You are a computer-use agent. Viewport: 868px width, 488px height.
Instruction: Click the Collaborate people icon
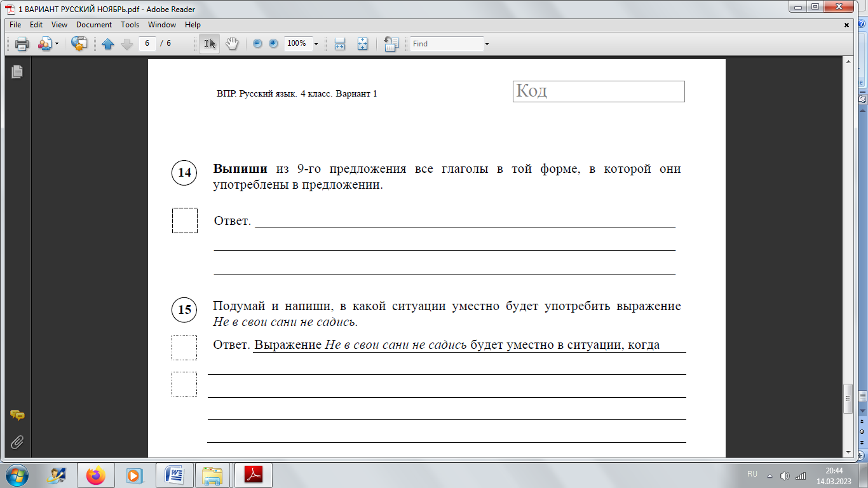(x=44, y=44)
